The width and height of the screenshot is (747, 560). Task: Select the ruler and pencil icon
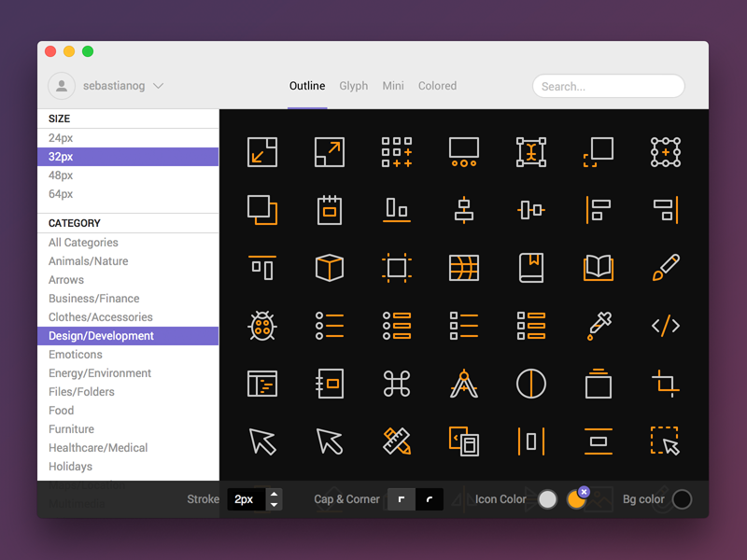pyautogui.click(x=397, y=441)
